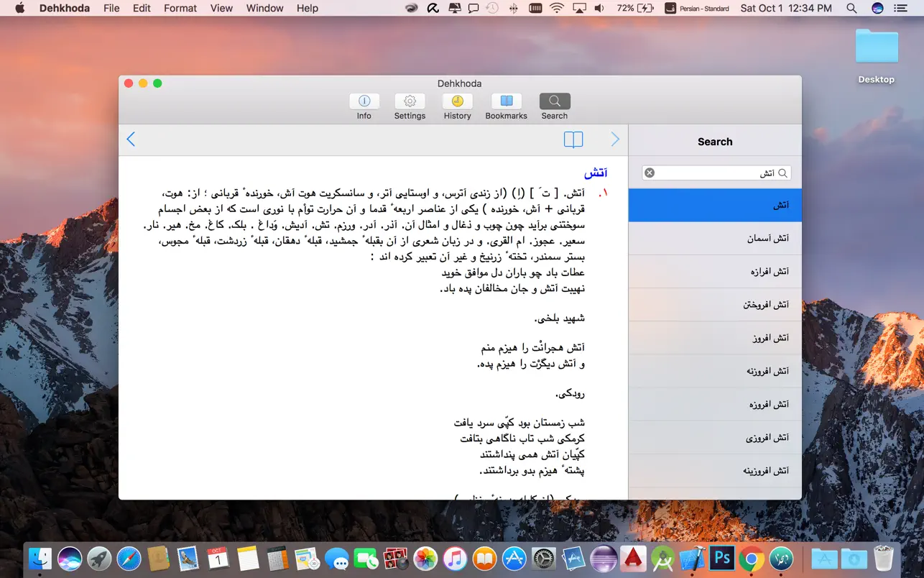Open the Settings panel in the toolbar
The width and height of the screenshot is (924, 578).
tap(410, 106)
